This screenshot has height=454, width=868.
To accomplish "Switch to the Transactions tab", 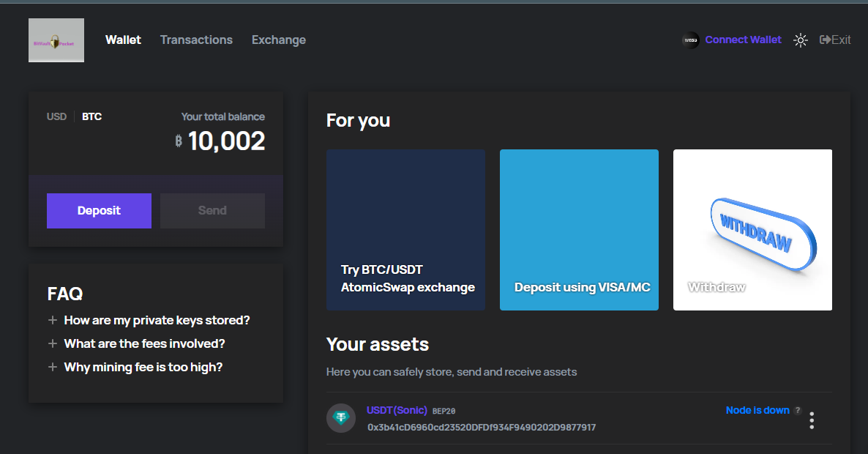I will tap(196, 40).
